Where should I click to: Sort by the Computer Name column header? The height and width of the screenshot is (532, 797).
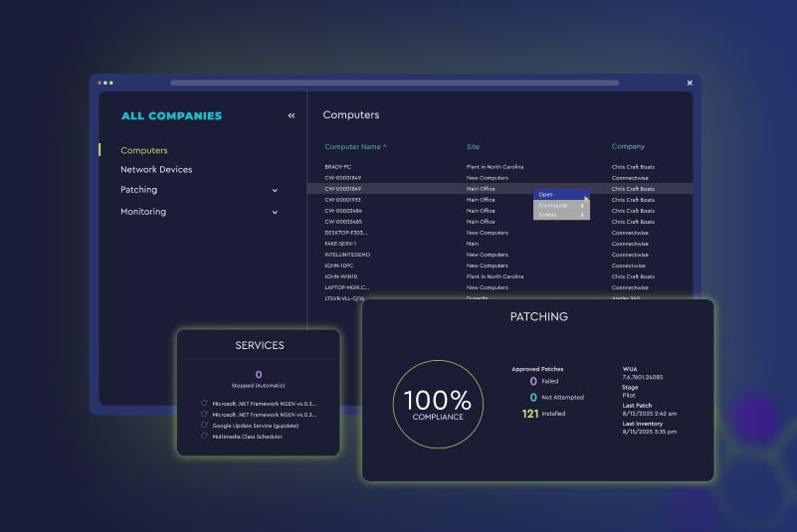click(x=355, y=147)
